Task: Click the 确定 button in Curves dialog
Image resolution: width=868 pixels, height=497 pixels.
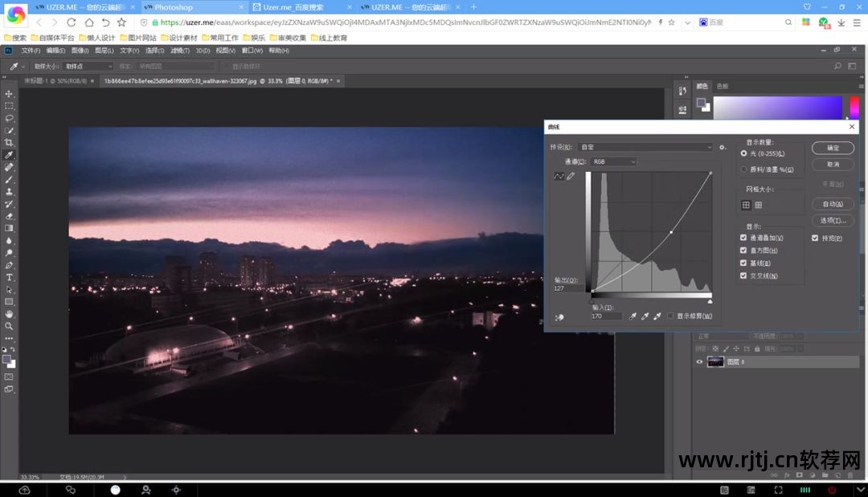Action: (x=833, y=148)
